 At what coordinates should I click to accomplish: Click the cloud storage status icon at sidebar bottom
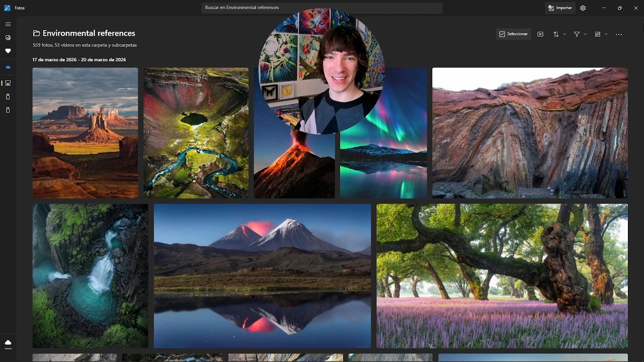(8, 343)
